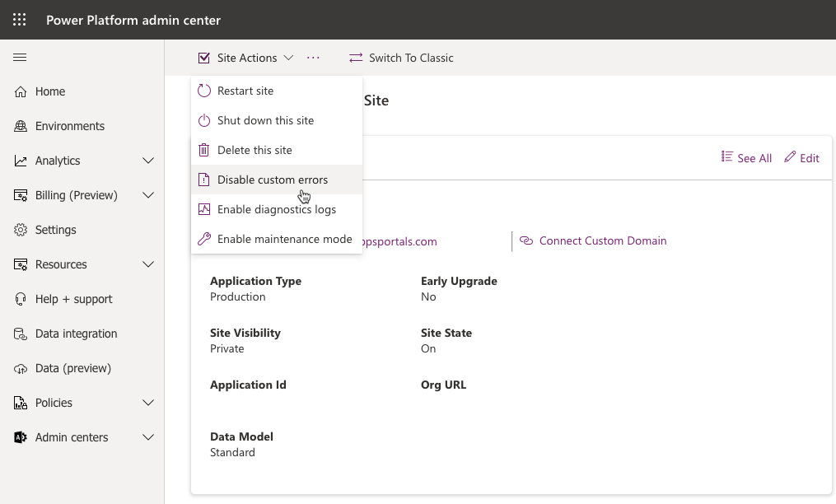Click Connect Custom Domain link text
This screenshot has height=504, width=836.
click(603, 240)
